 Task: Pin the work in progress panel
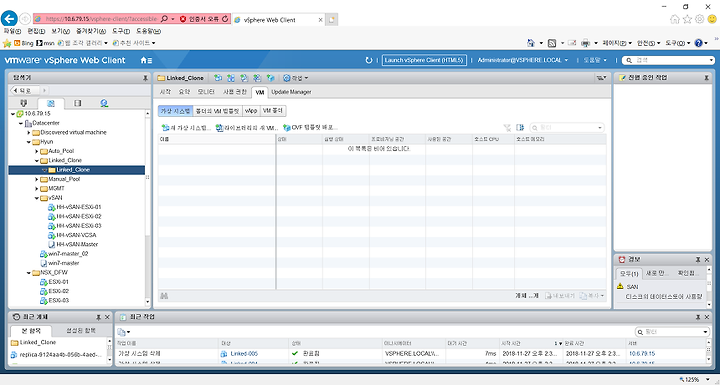tap(706, 78)
